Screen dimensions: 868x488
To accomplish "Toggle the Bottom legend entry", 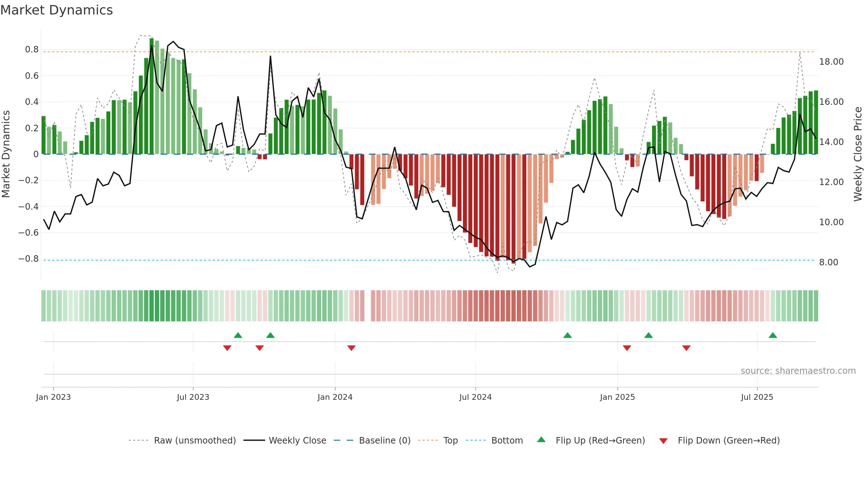I will pyautogui.click(x=494, y=440).
